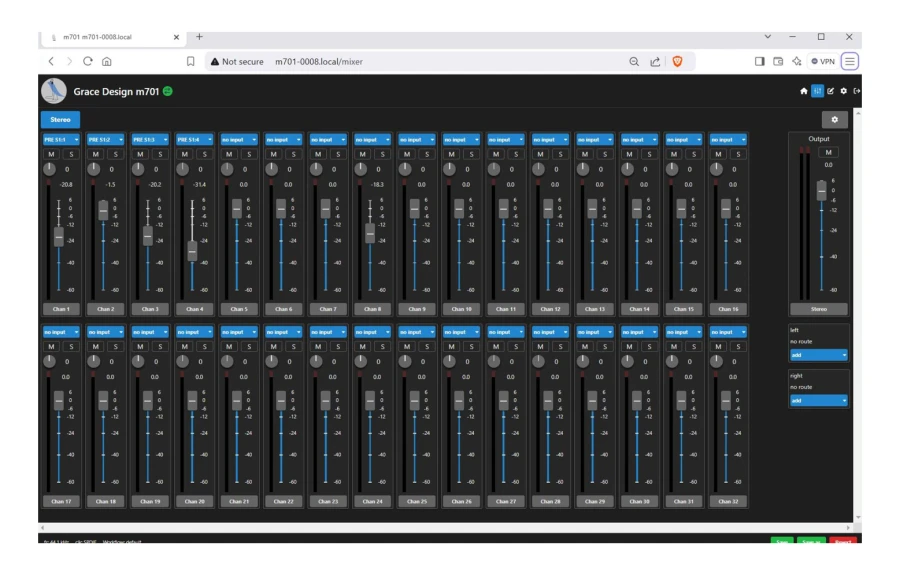Click the Stereo output name label
Image resolution: width=900 pixels, height=575 pixels.
tap(818, 309)
